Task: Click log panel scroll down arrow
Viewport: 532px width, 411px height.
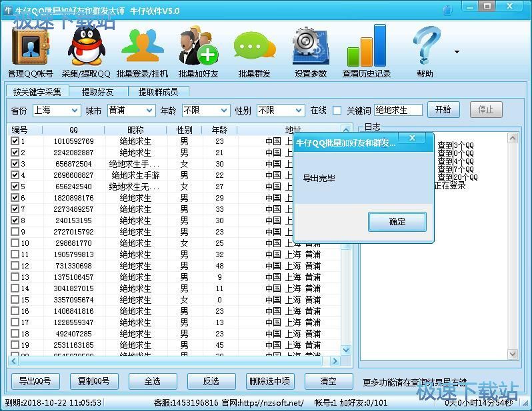Action: coord(512,354)
